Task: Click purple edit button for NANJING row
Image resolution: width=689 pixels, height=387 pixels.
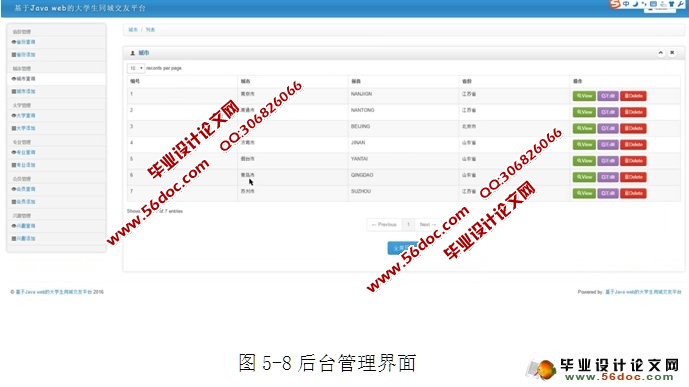Action: [608, 96]
